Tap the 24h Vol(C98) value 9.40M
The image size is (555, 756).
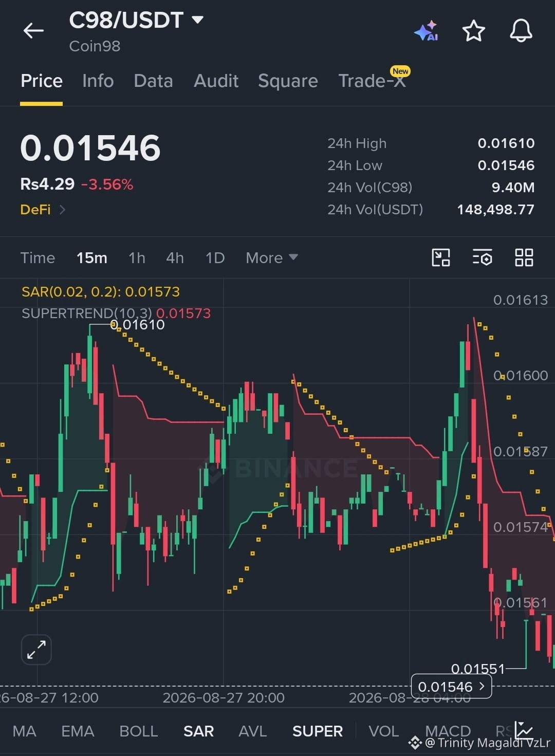coord(512,188)
